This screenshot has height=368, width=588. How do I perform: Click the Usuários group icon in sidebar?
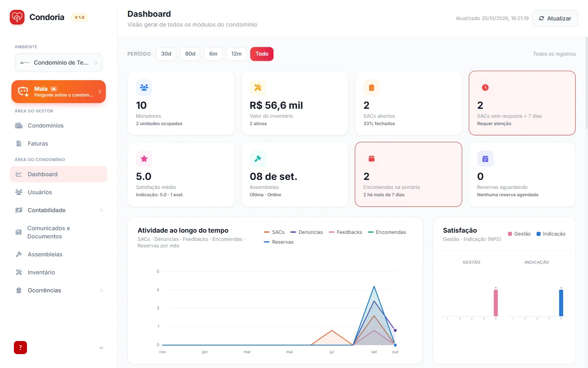click(x=19, y=192)
